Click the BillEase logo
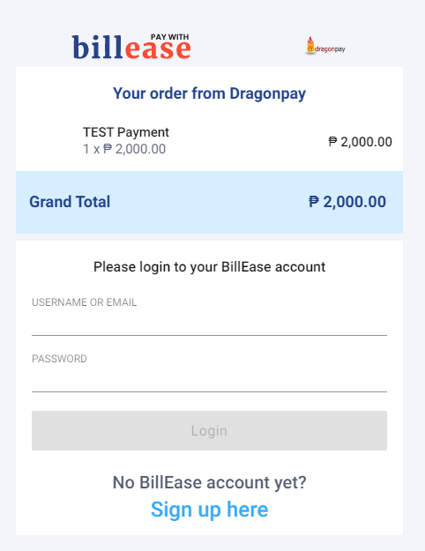The width and height of the screenshot is (425, 551). [131, 46]
